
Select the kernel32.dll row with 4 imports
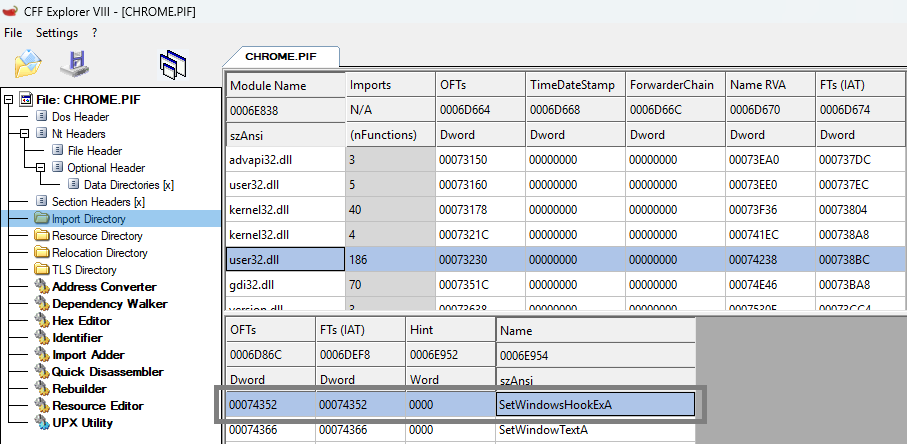(565, 235)
